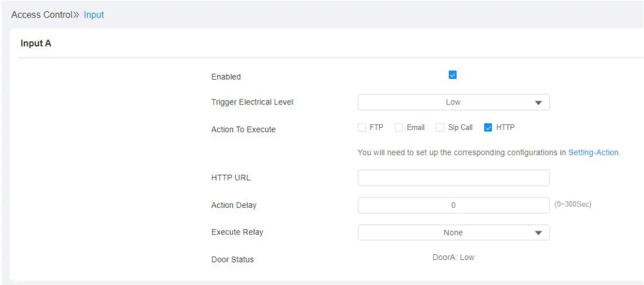The width and height of the screenshot is (644, 285).
Task: Click the arrow beside the None value
Action: (x=538, y=233)
